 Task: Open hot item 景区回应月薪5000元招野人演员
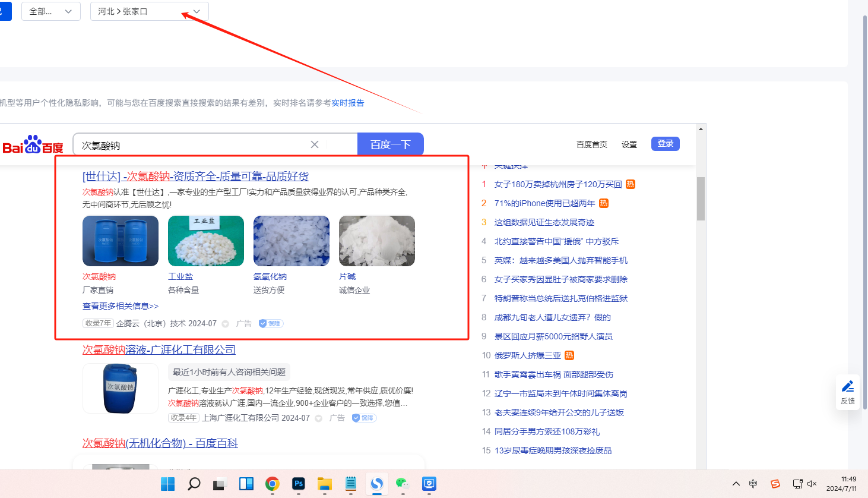point(553,336)
